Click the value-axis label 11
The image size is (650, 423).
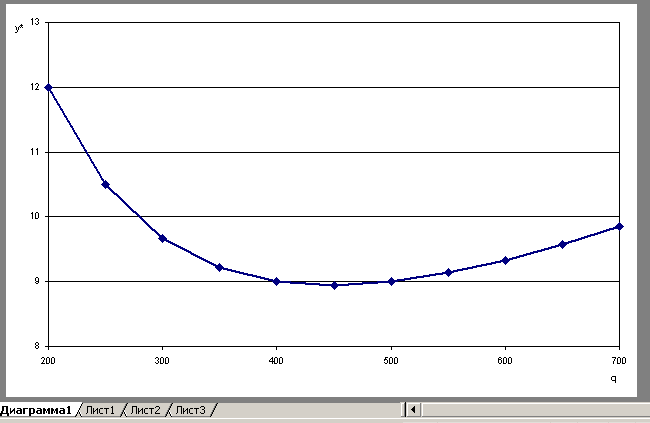[x=35, y=152]
